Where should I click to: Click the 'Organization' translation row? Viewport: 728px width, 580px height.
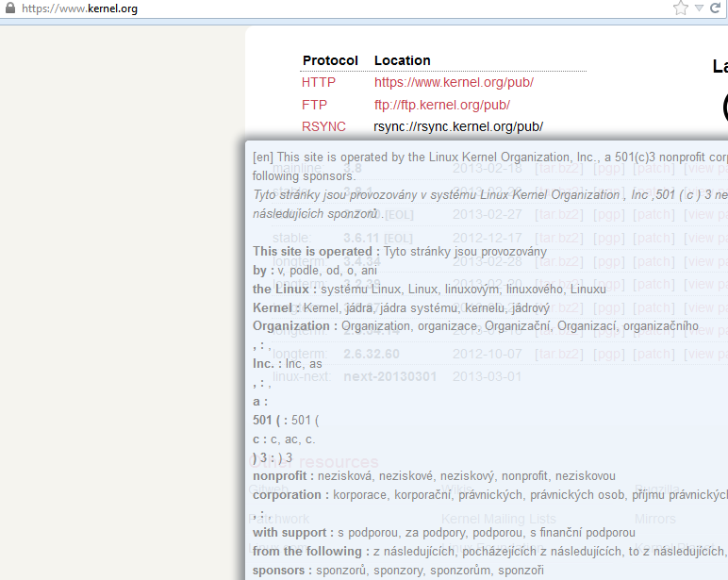[x=475, y=326]
